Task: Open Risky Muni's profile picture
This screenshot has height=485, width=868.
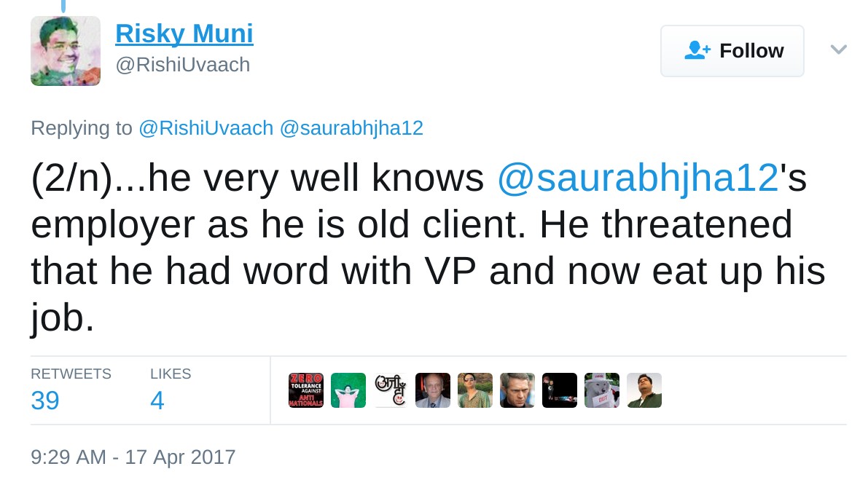Action: click(66, 51)
